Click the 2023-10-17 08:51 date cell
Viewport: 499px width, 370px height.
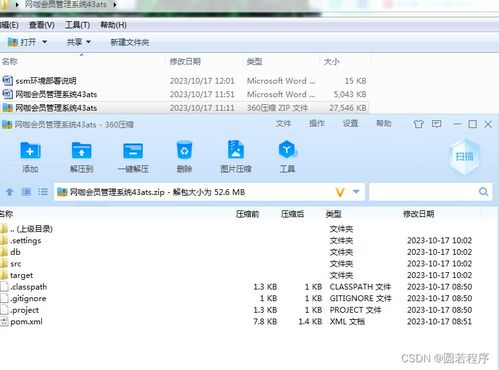point(439,322)
